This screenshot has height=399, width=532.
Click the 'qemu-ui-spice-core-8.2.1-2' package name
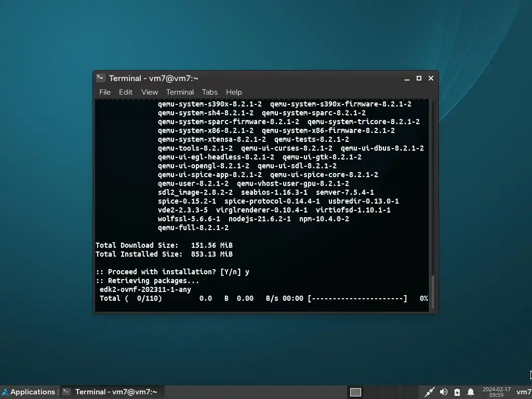324,175
